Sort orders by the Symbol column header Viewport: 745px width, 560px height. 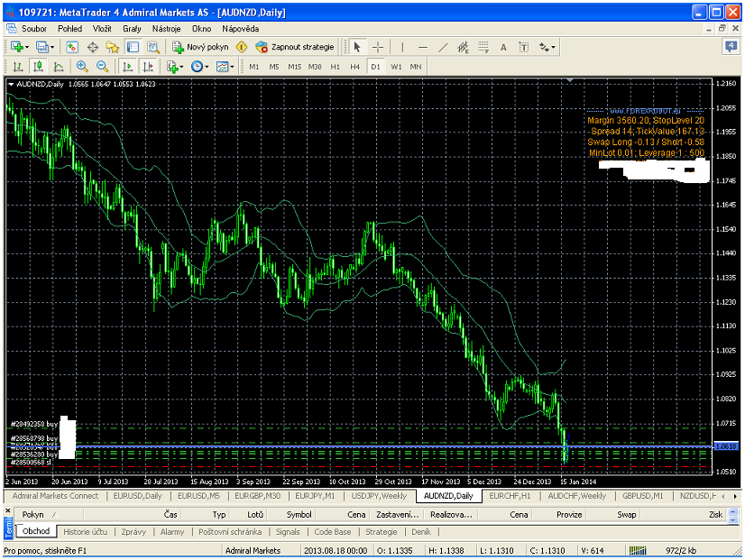pyautogui.click(x=299, y=514)
